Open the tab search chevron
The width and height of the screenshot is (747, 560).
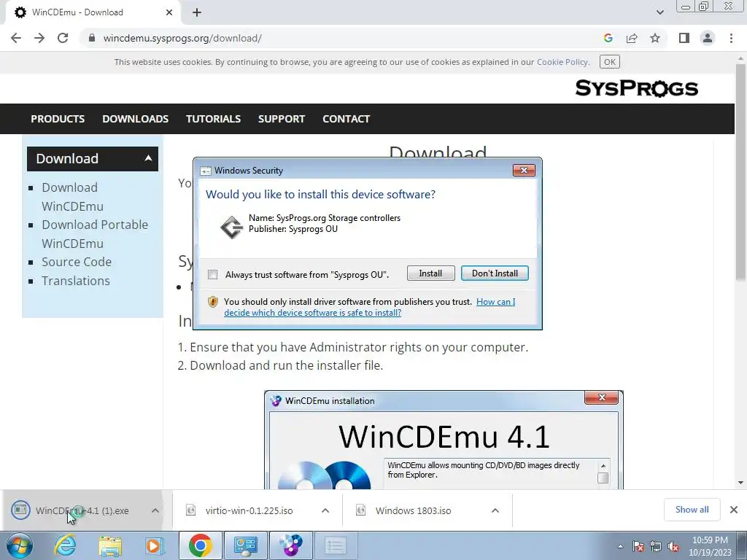[659, 12]
